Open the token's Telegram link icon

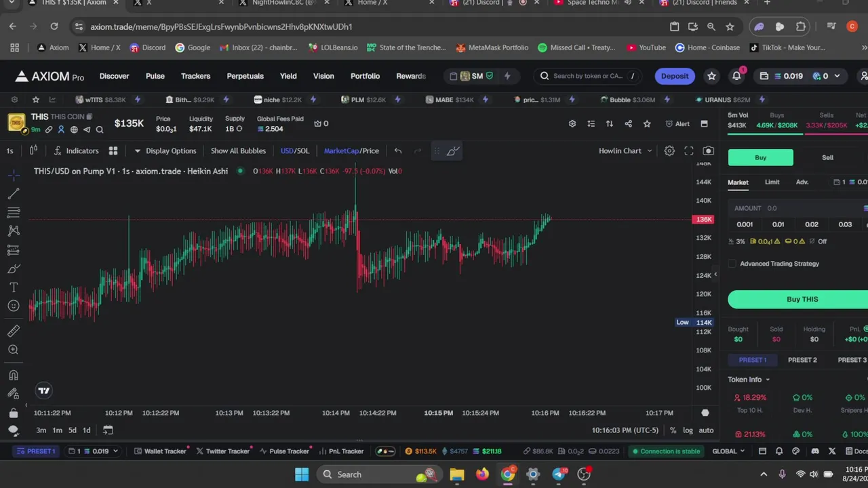(87, 129)
